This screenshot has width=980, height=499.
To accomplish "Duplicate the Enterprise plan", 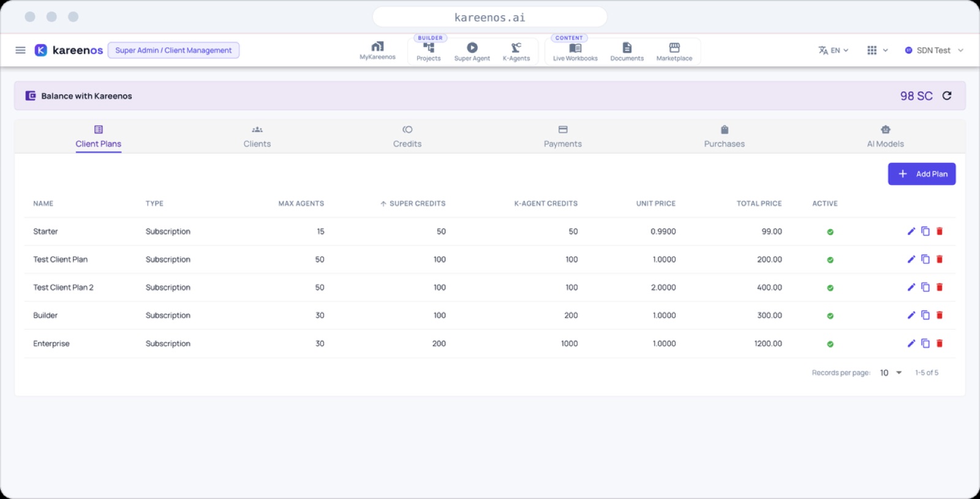I will pyautogui.click(x=925, y=343).
